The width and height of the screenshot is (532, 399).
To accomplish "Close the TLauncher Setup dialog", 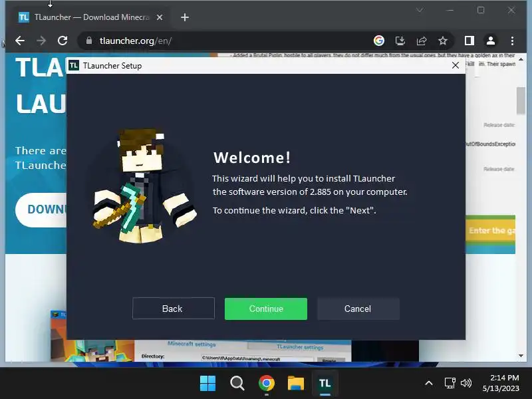I will (x=456, y=65).
